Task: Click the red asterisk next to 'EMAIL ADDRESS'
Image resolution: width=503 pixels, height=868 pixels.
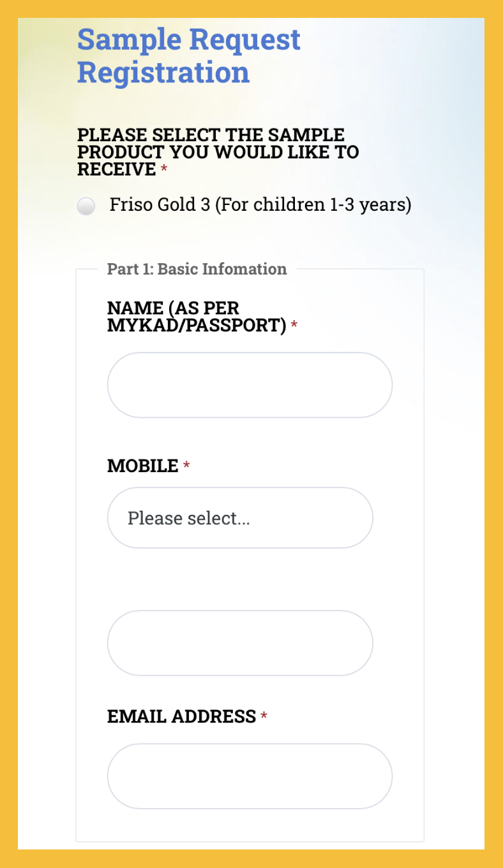Action: (x=264, y=717)
